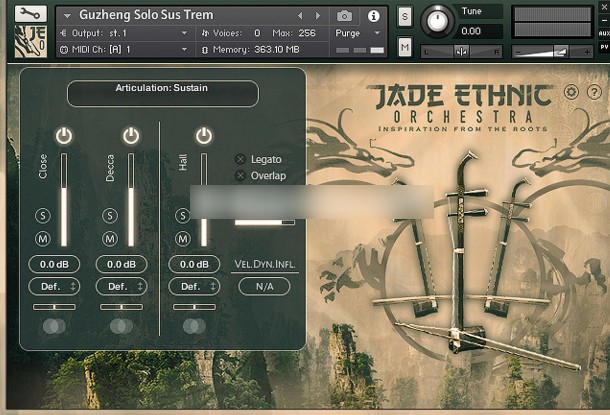Click Close mic stereo width icon
Viewport: 610px width, 415px height.
54,326
